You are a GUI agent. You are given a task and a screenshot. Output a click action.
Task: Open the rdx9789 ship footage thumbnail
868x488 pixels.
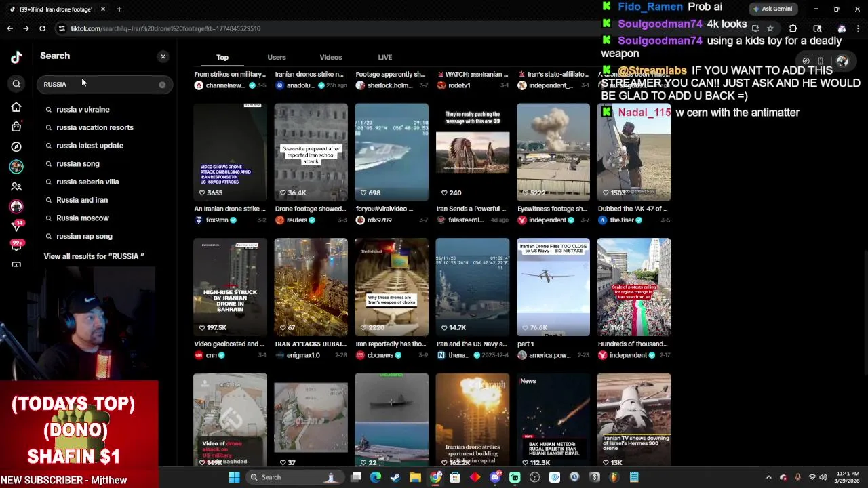391,152
